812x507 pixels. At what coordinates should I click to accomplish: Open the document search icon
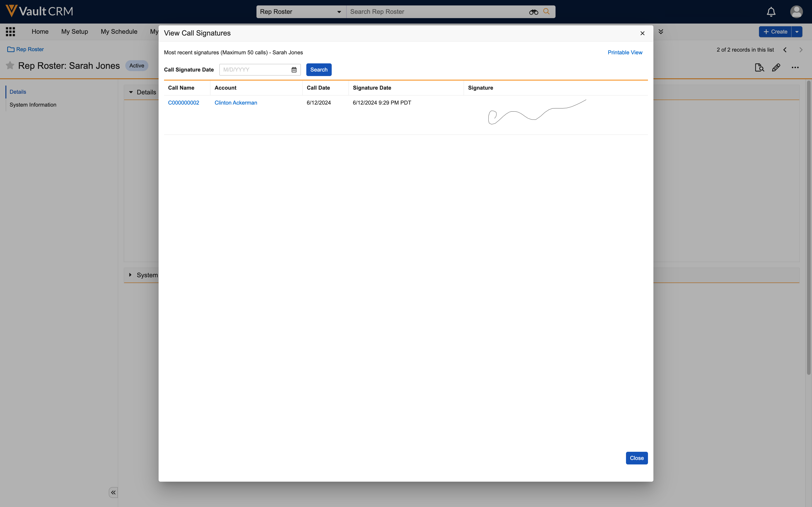[x=759, y=68]
